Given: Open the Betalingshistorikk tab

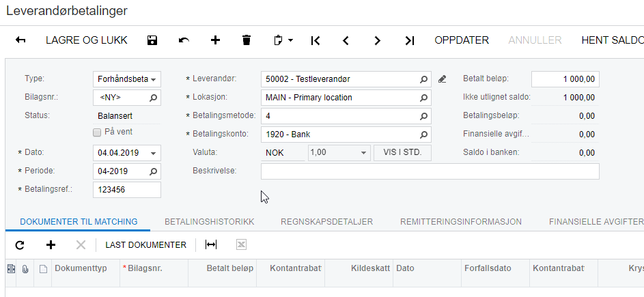Looking at the screenshot, I should 210,222.
